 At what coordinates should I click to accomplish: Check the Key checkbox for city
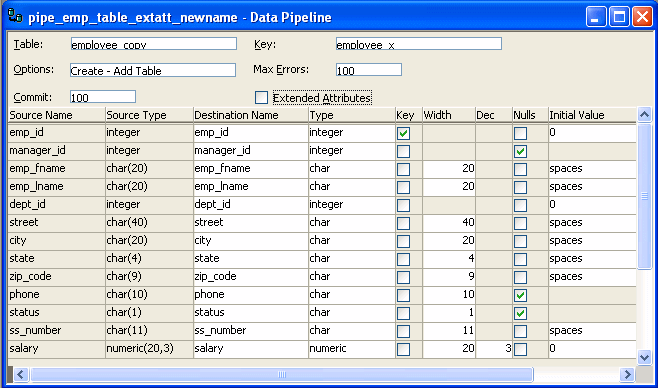403,242
